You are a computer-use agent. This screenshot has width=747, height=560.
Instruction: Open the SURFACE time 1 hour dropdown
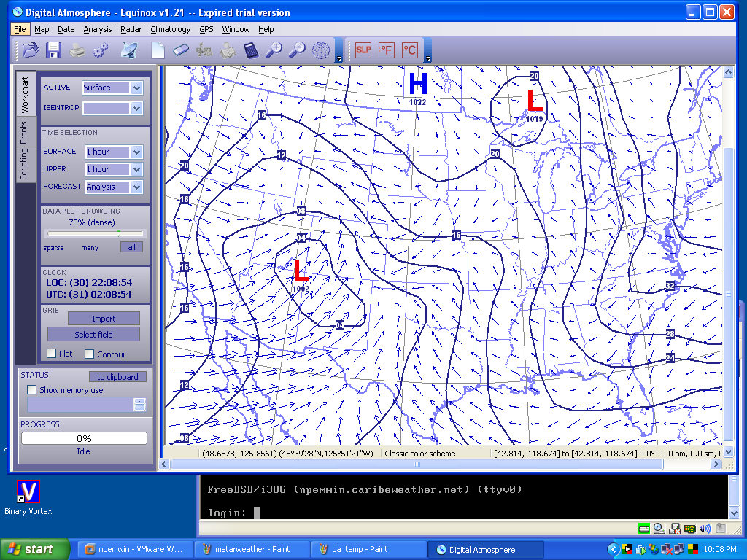(x=136, y=152)
